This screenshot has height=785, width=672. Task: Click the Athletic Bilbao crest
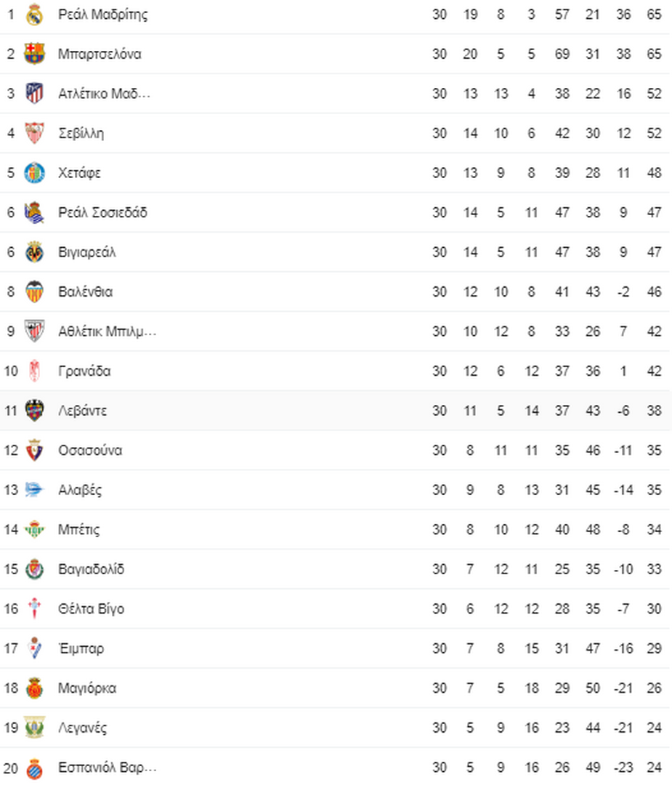point(34,331)
